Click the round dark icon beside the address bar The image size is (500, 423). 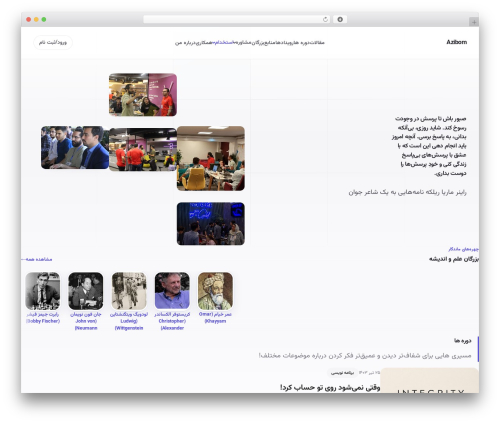pyautogui.click(x=340, y=19)
